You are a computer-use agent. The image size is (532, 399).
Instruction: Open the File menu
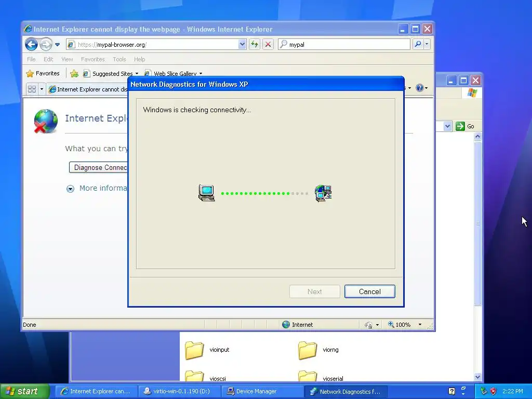pos(31,59)
